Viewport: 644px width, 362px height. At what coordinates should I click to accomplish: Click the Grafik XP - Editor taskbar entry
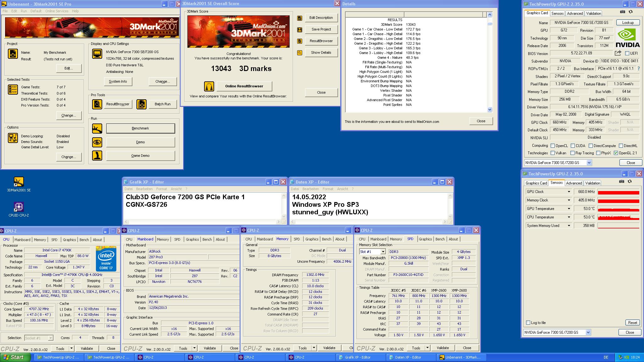(x=361, y=357)
